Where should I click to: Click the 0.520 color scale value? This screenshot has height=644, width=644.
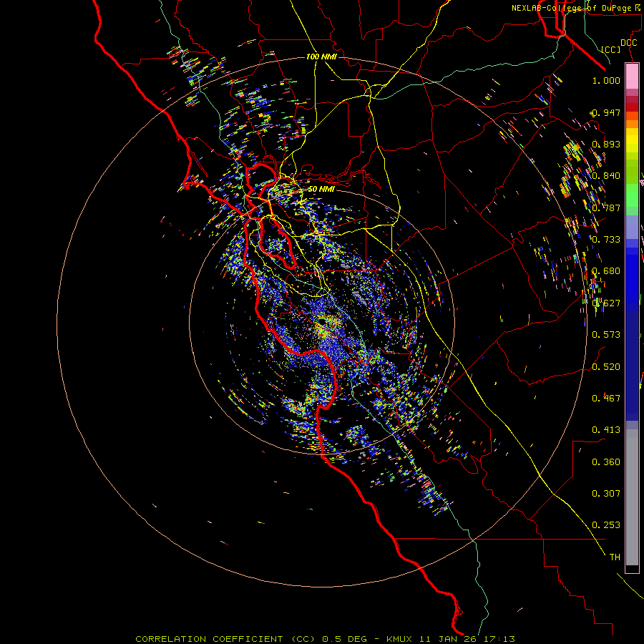tap(606, 366)
